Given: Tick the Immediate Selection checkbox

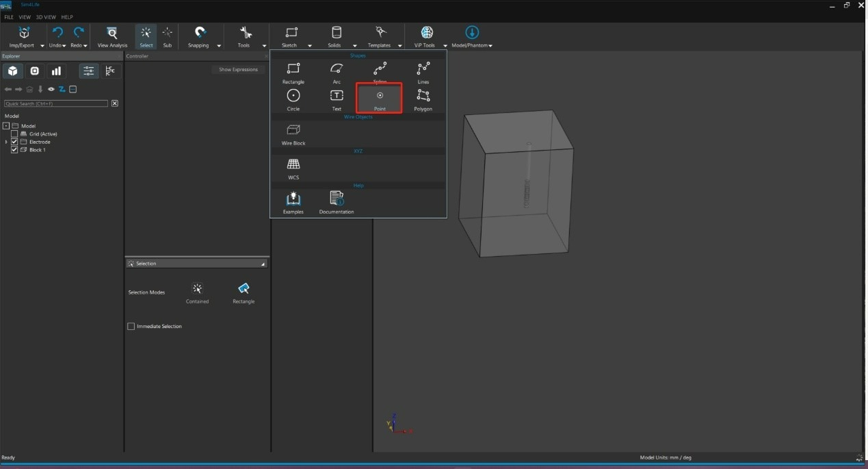Looking at the screenshot, I should tap(131, 327).
